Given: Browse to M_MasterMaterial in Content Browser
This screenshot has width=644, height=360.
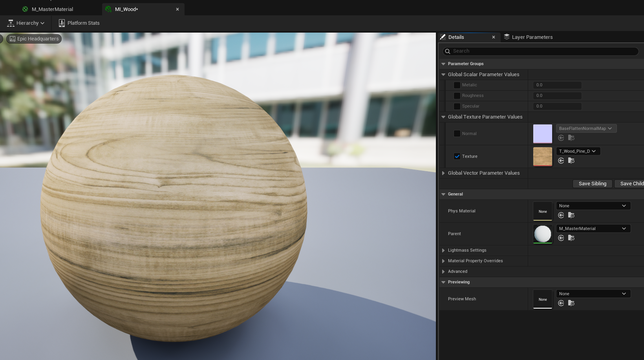Looking at the screenshot, I should tap(571, 238).
